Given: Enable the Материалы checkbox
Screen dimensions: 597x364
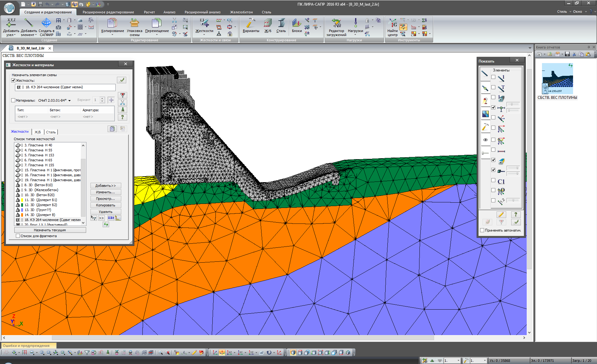Looking at the screenshot, I should 13,100.
